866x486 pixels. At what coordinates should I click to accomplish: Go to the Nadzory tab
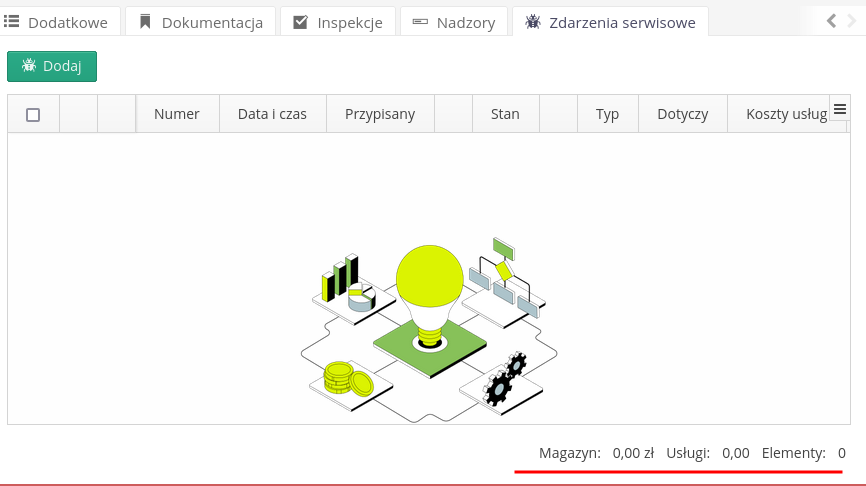click(453, 22)
